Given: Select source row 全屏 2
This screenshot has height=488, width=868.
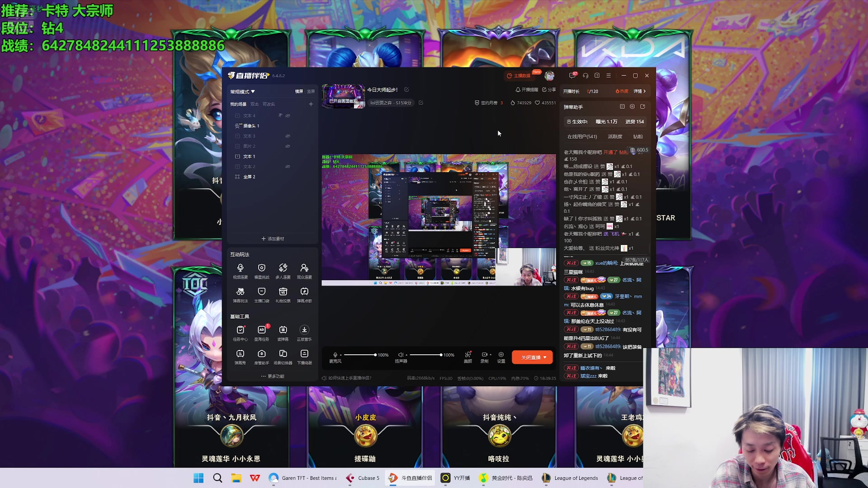Looking at the screenshot, I should pyautogui.click(x=272, y=177).
